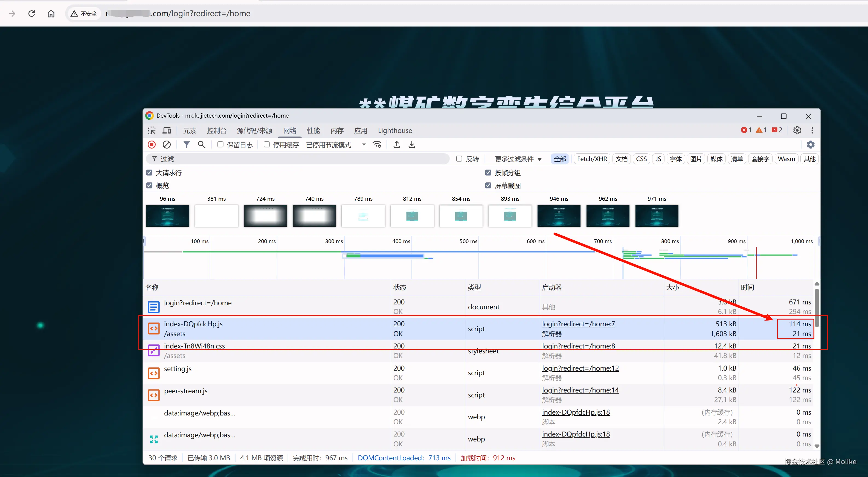Click the clear network log icon
Viewport: 868px width, 477px height.
(166, 144)
